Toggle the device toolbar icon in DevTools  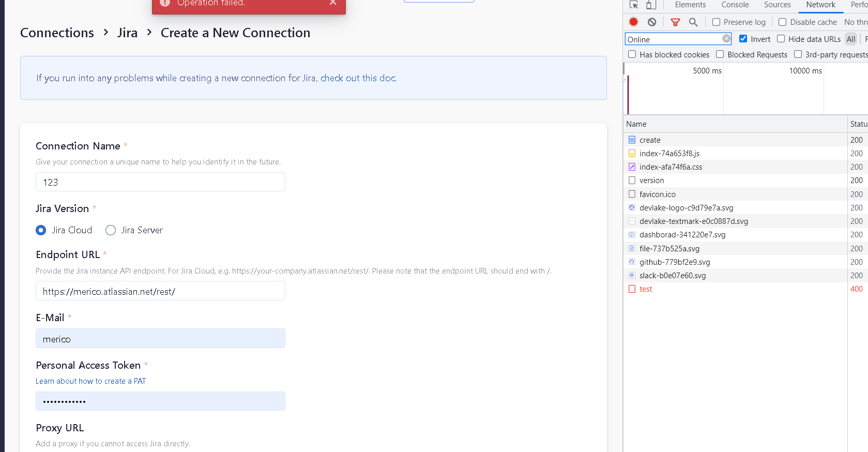651,5
